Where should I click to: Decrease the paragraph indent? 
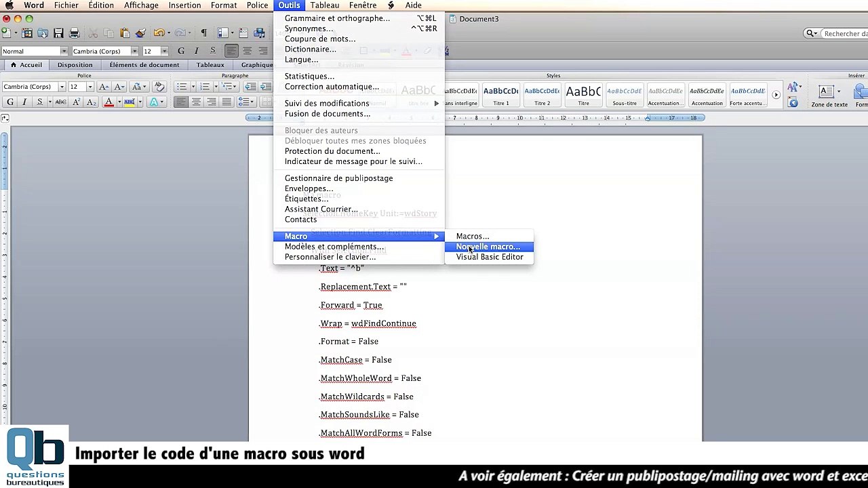click(x=250, y=87)
